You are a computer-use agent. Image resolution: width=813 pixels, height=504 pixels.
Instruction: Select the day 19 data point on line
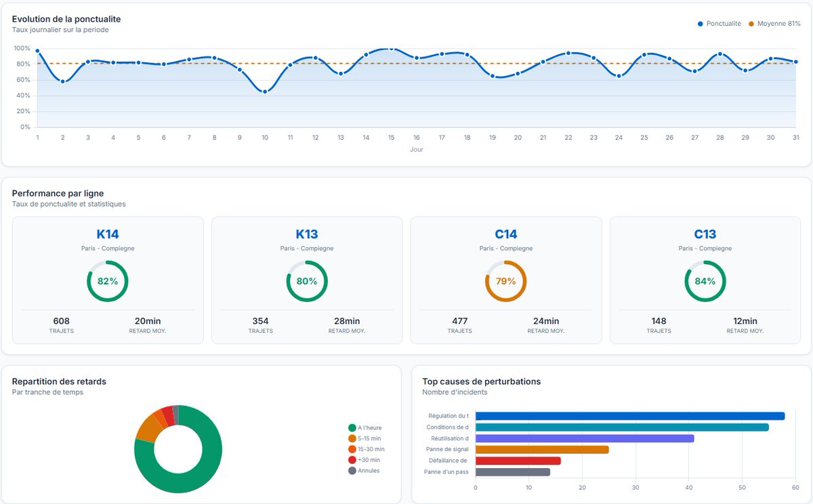point(493,76)
